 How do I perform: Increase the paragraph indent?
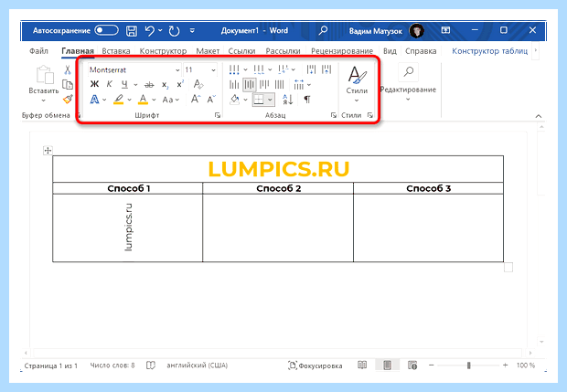tap(326, 69)
